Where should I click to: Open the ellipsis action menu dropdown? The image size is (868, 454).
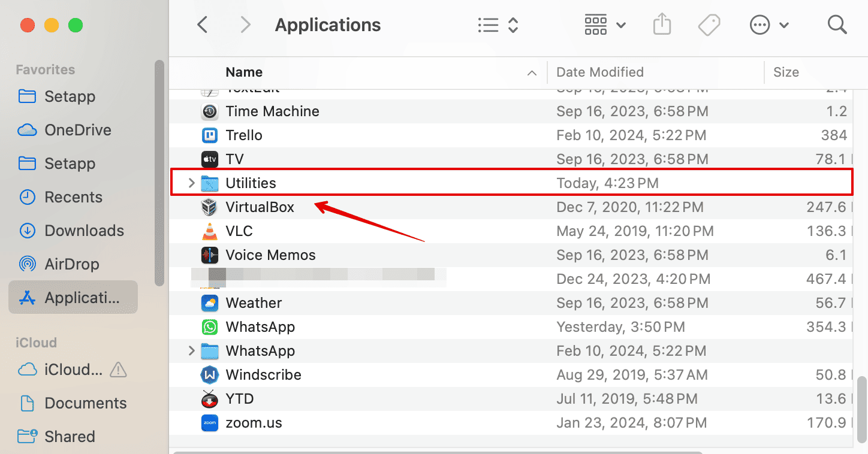(x=768, y=25)
